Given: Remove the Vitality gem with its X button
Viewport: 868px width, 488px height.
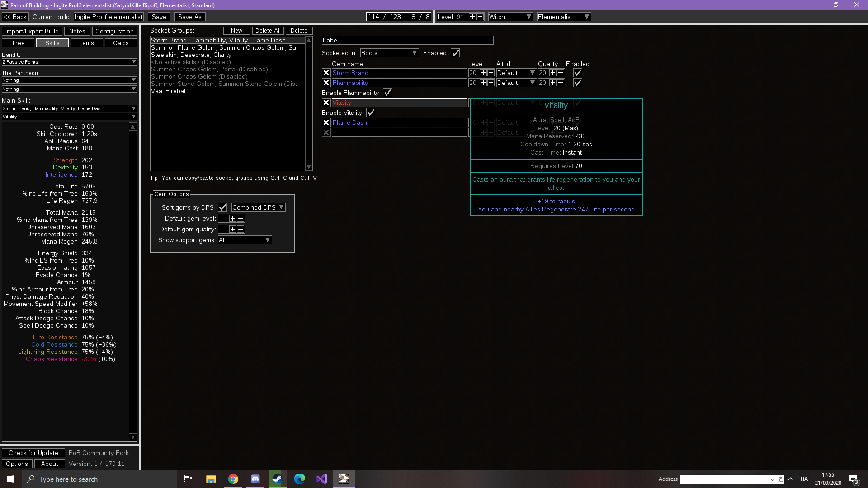Looking at the screenshot, I should point(326,103).
